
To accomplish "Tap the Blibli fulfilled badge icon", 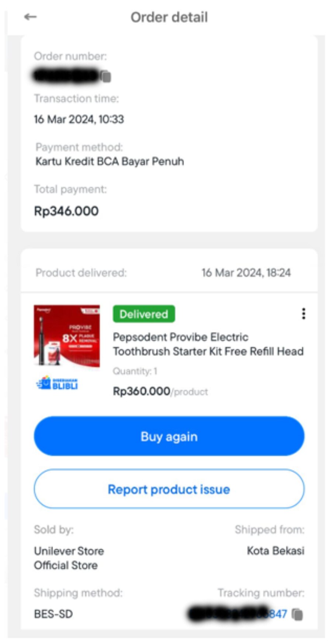I will [57, 383].
